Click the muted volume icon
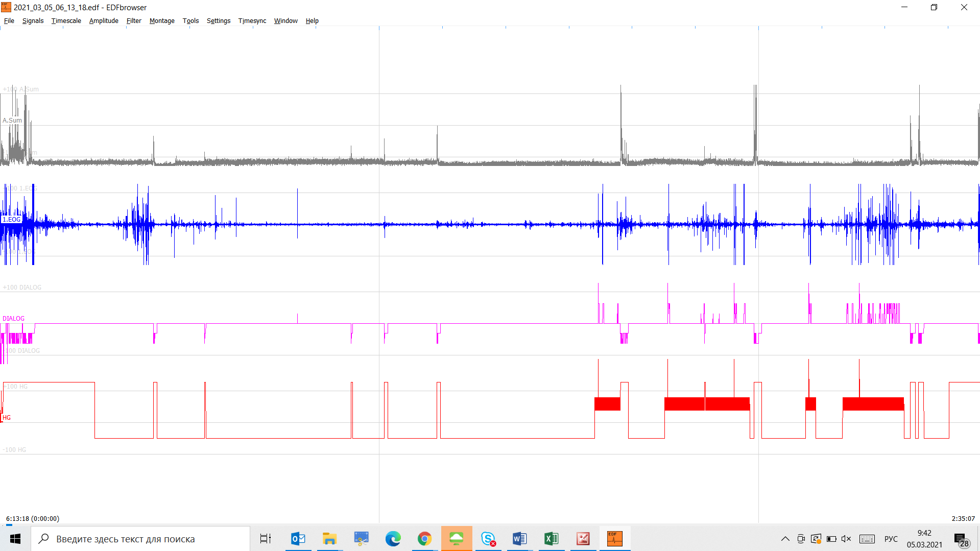This screenshot has width=980, height=551. (x=846, y=539)
